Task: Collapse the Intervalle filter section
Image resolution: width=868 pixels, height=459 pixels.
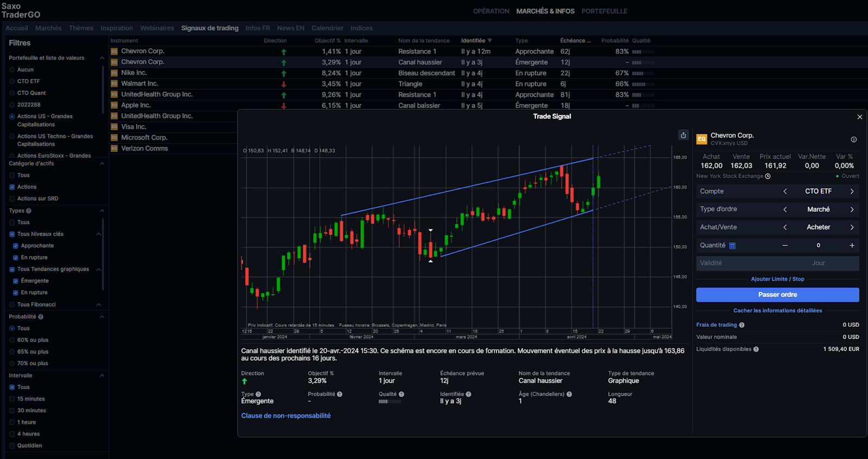Action: coord(102,376)
